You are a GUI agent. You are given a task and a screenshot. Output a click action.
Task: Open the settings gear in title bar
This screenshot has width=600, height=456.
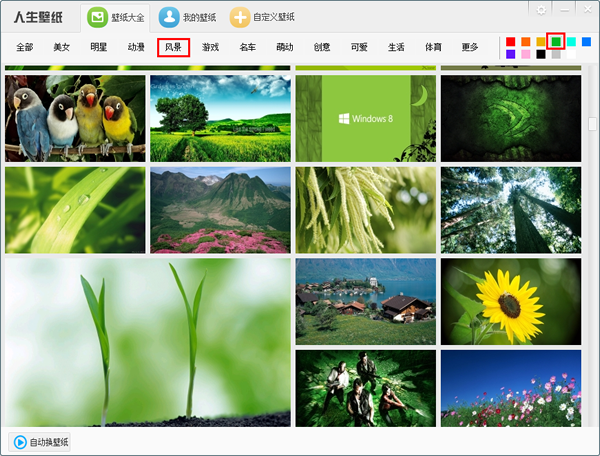[542, 9]
